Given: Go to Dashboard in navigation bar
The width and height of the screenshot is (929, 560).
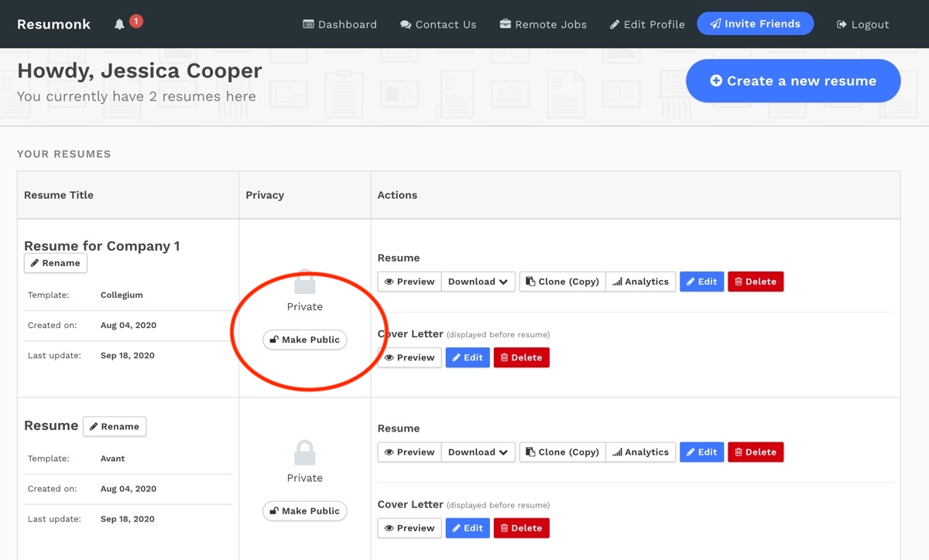Looking at the screenshot, I should click(x=340, y=24).
